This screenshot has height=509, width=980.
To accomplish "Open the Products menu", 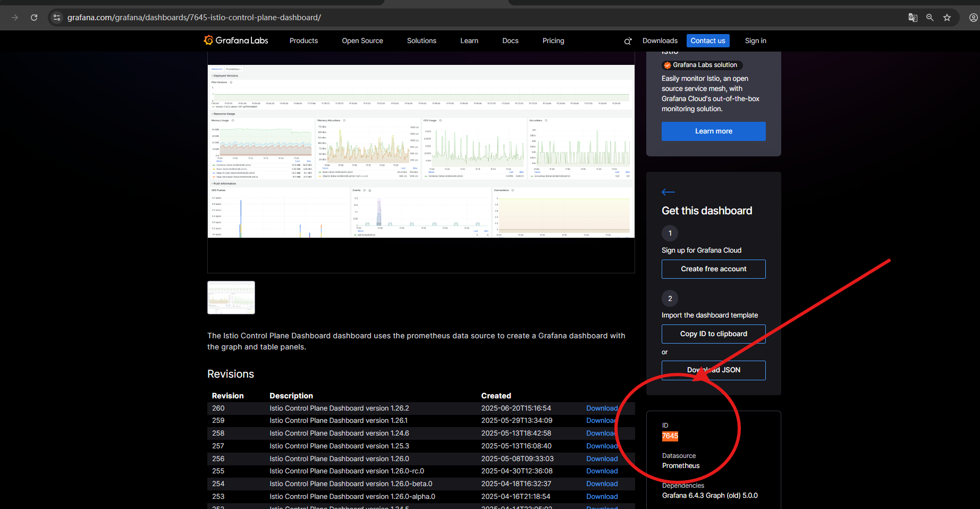I will click(x=303, y=41).
